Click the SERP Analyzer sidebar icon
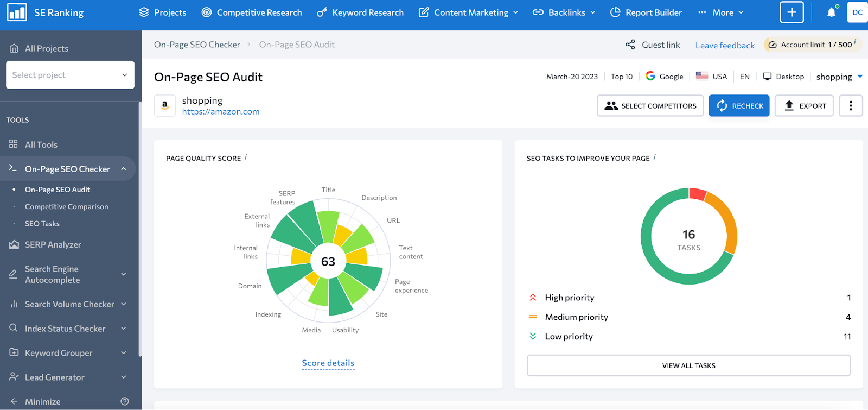This screenshot has width=868, height=410. (14, 244)
